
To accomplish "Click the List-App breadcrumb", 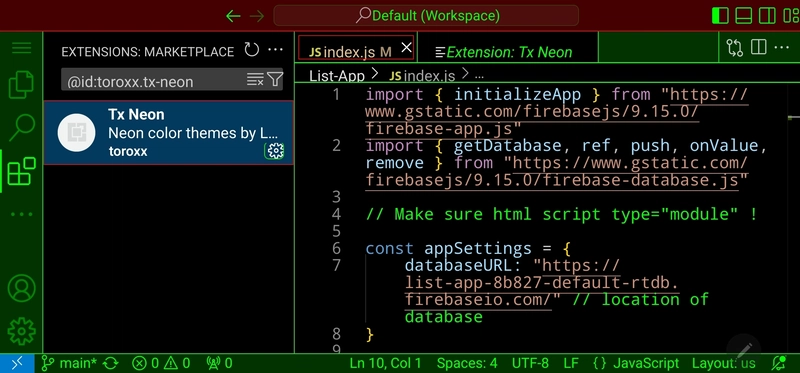I will (x=337, y=76).
